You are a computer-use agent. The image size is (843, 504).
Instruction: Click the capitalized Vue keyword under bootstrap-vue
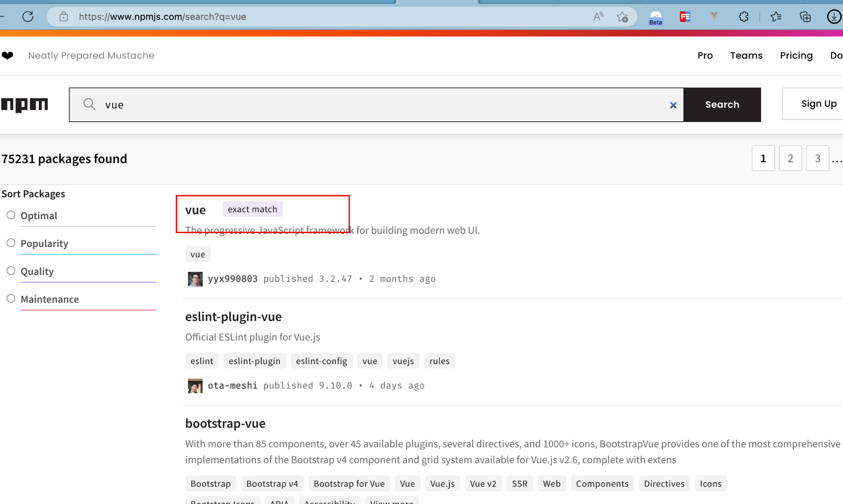click(408, 484)
